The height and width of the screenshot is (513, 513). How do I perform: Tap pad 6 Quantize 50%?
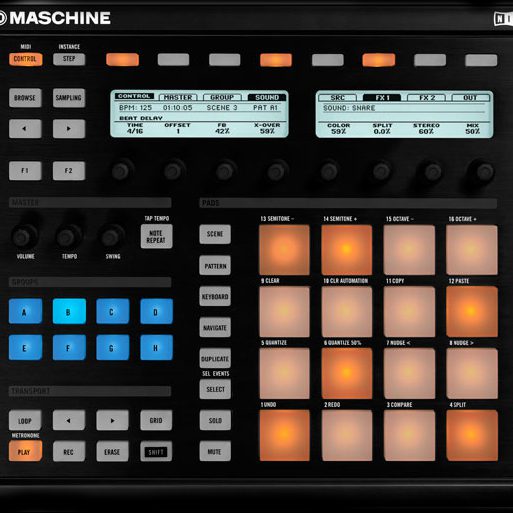pyautogui.click(x=347, y=373)
